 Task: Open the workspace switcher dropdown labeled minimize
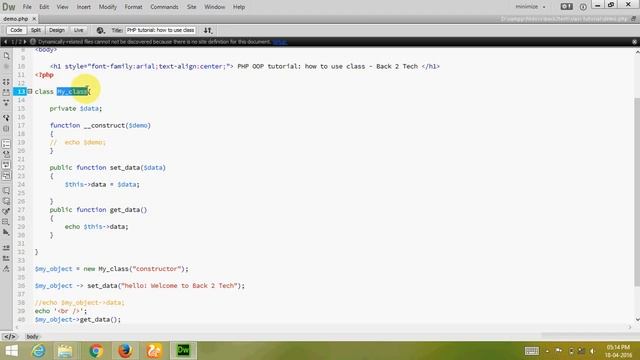pos(530,7)
